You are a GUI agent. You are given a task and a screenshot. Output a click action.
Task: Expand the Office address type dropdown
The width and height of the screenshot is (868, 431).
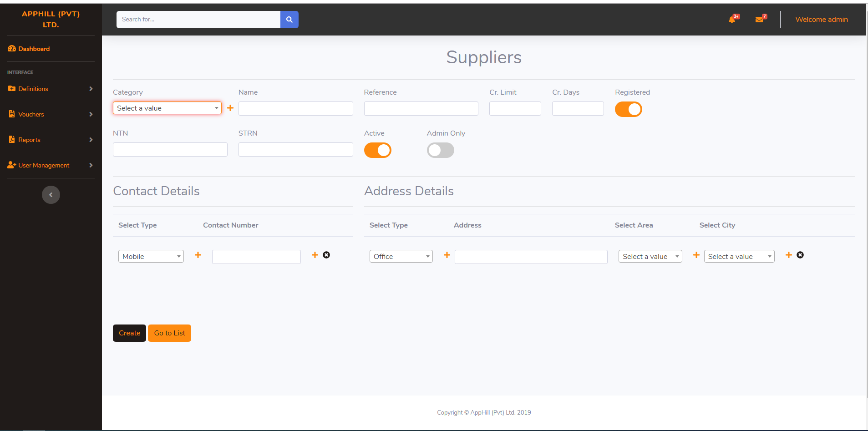[401, 256]
